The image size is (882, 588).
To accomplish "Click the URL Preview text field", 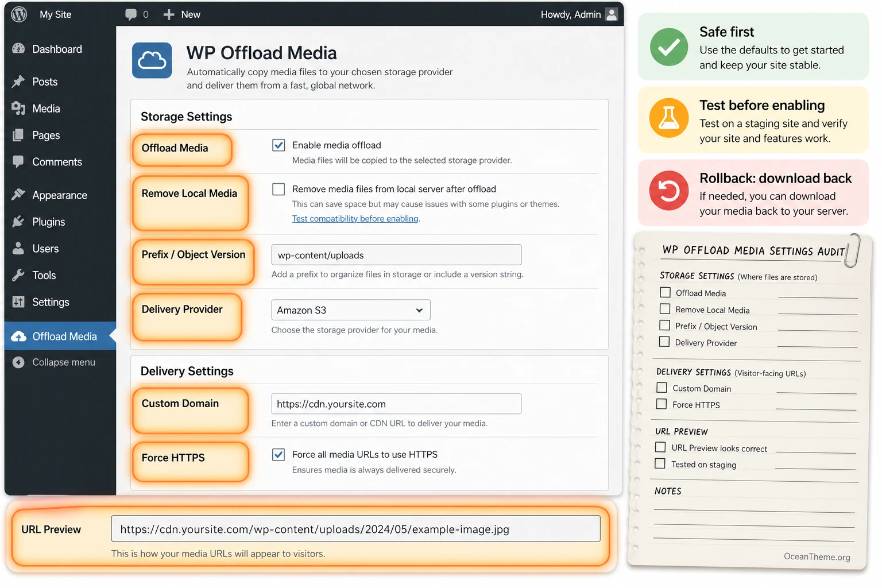I will pyautogui.click(x=355, y=529).
